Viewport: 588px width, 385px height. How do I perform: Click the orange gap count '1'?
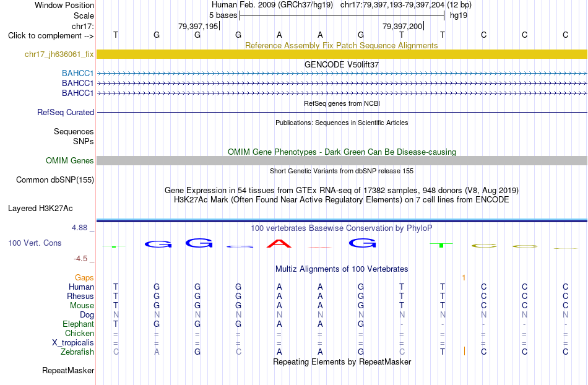[x=464, y=278]
